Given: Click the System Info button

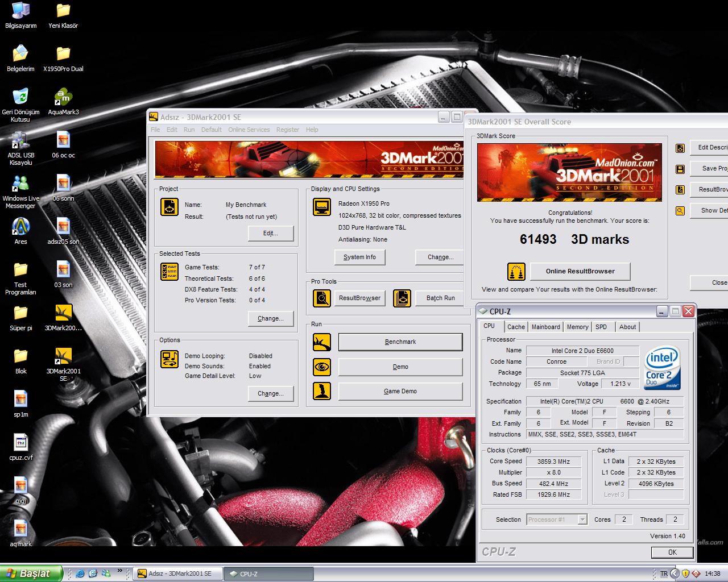Looking at the screenshot, I should pos(360,257).
